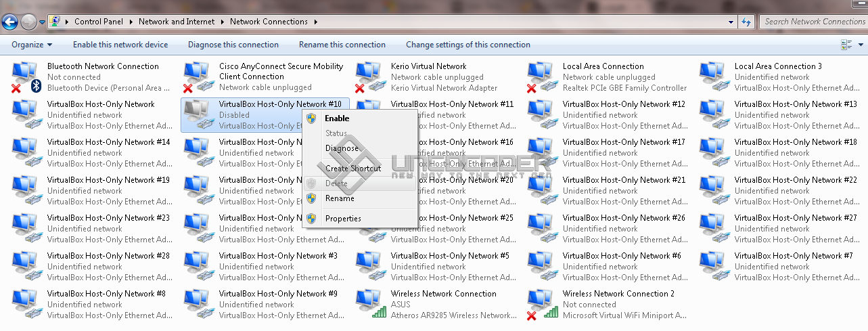Image resolution: width=868 pixels, height=331 pixels.
Task: Focus the Search Network Connections field
Action: click(x=814, y=22)
